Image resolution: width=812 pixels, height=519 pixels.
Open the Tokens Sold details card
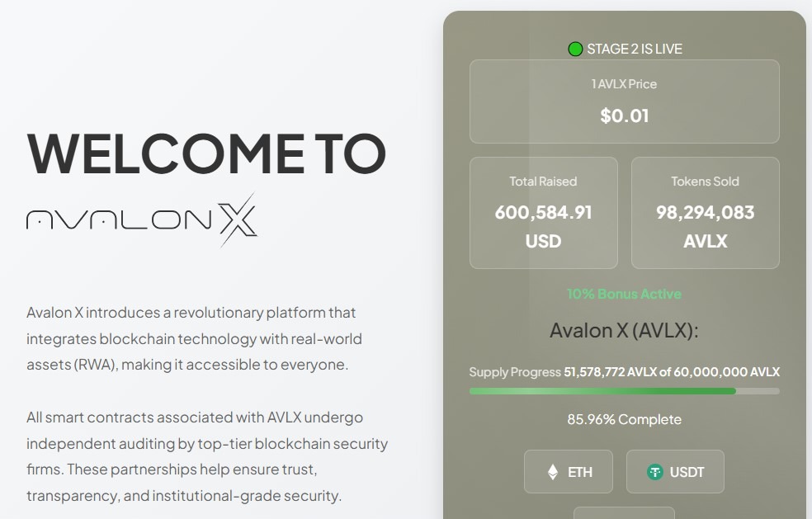coord(706,212)
